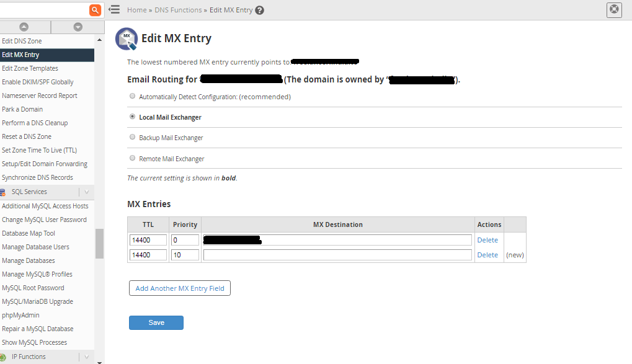Collapse the SQL Services section chevron

click(x=87, y=192)
